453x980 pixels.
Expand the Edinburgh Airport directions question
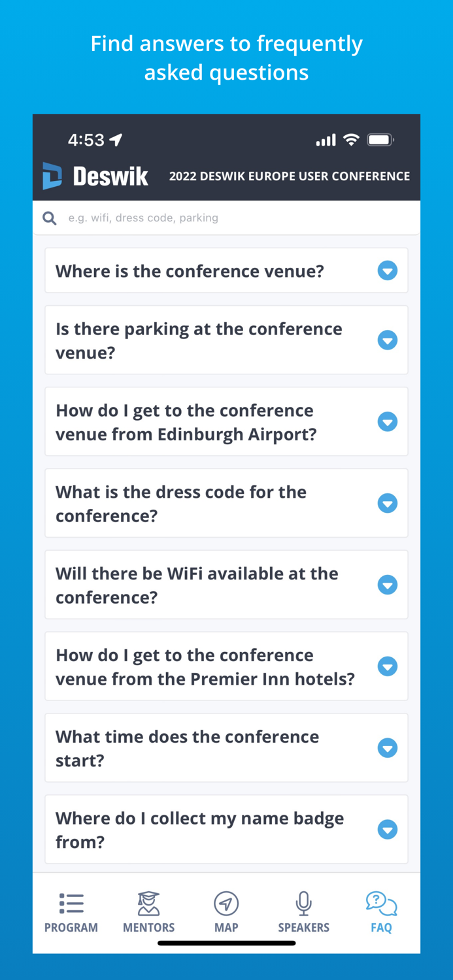pos(388,421)
